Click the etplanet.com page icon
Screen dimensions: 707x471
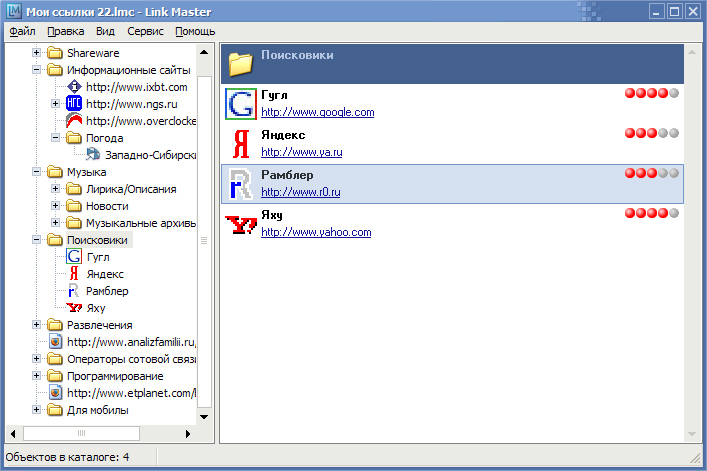[55, 393]
